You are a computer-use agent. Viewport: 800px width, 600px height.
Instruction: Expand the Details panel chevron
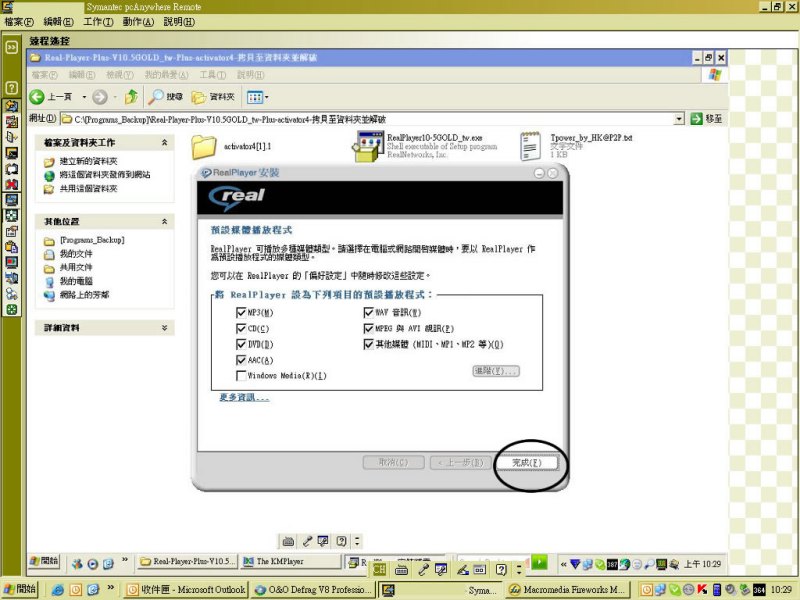click(x=164, y=328)
